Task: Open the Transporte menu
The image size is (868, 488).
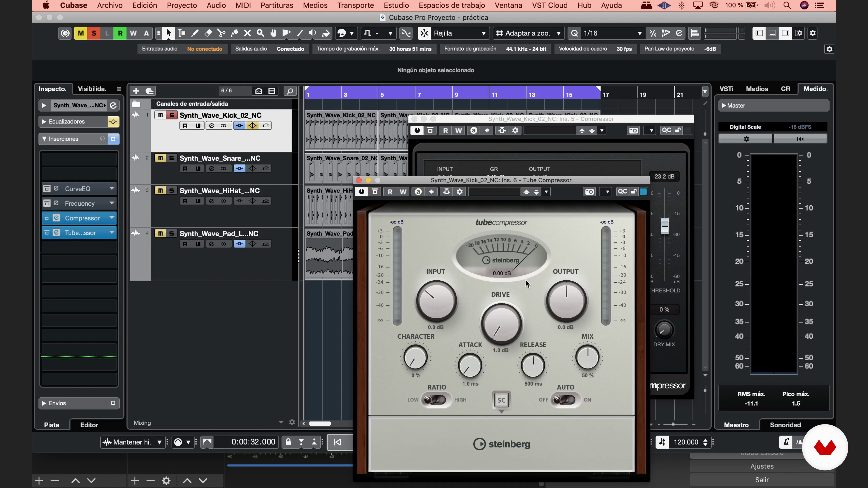Action: coord(356,5)
